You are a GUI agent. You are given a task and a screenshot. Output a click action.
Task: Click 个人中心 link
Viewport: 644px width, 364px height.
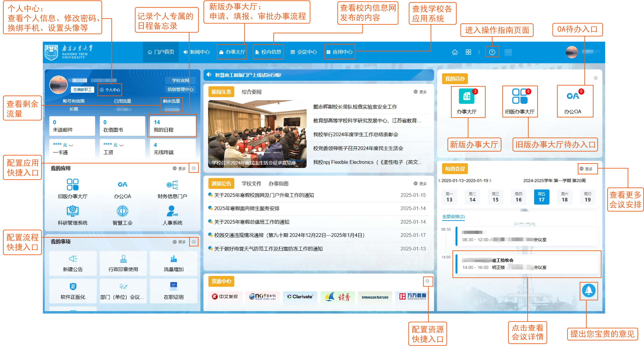coord(110,90)
